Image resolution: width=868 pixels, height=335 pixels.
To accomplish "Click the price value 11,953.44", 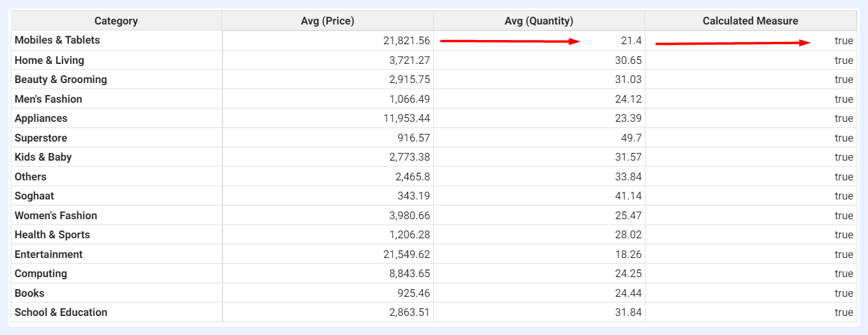I will coord(407,118).
